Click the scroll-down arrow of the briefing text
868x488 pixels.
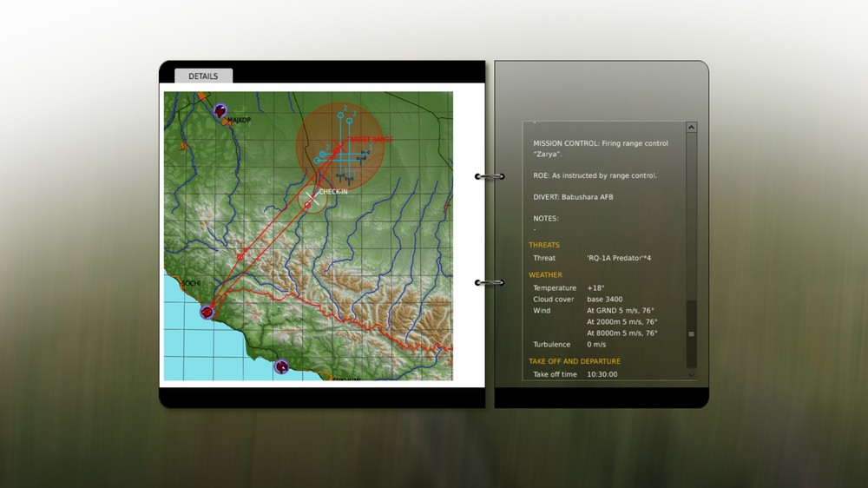pyautogui.click(x=692, y=375)
